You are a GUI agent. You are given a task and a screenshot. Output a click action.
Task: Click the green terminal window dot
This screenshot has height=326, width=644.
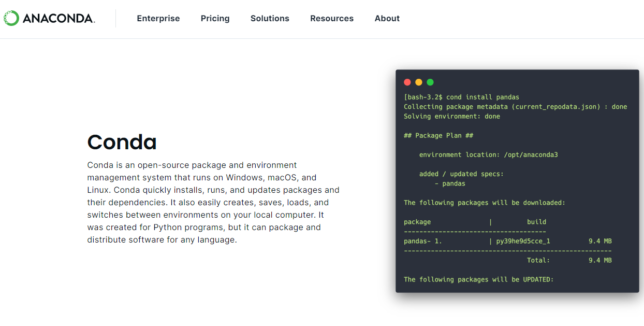(x=430, y=82)
